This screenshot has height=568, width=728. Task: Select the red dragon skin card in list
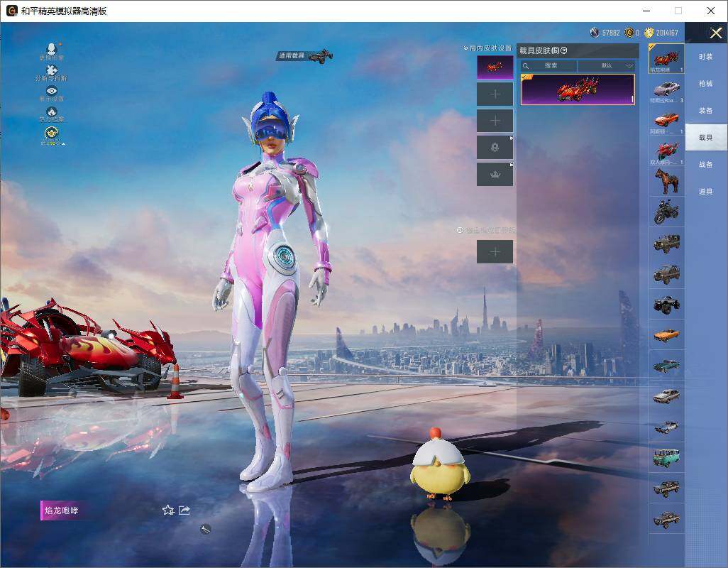[578, 89]
